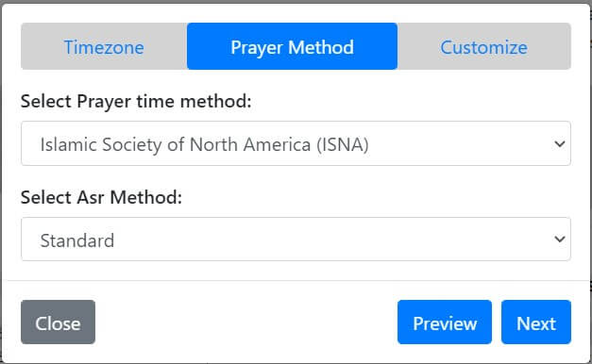This screenshot has height=364, width=592.
Task: Open the Prayer time method dropdown
Action: pyautogui.click(x=296, y=143)
